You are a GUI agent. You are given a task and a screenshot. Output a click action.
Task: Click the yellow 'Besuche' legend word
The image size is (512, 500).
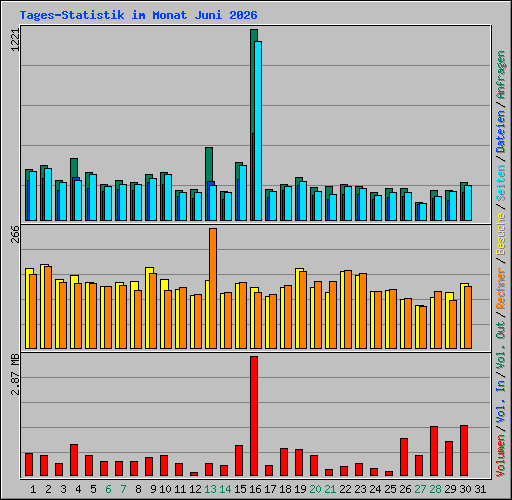(x=501, y=234)
